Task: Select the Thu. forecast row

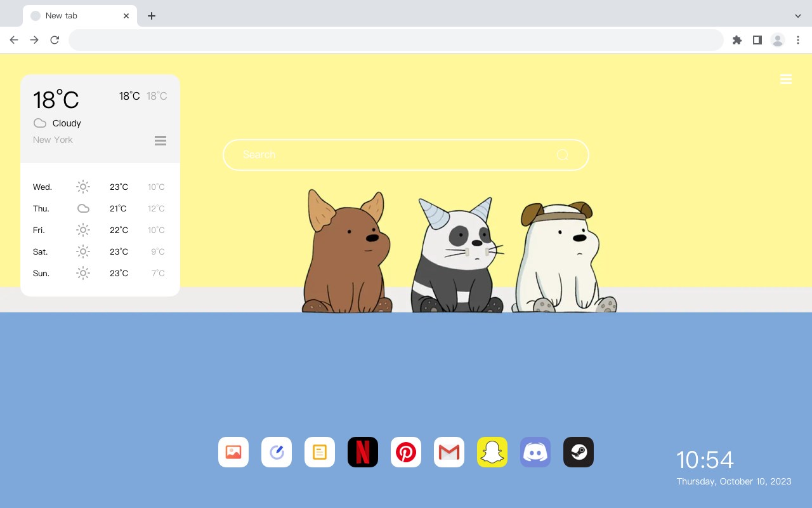Action: point(100,208)
